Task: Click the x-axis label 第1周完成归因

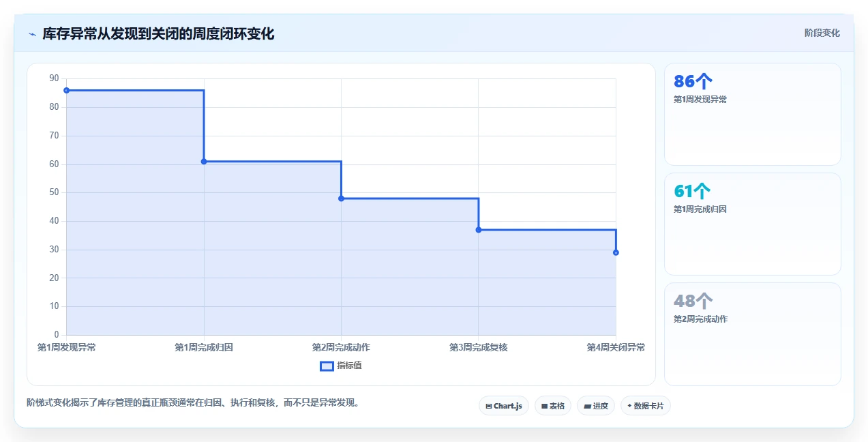Action: coord(204,347)
